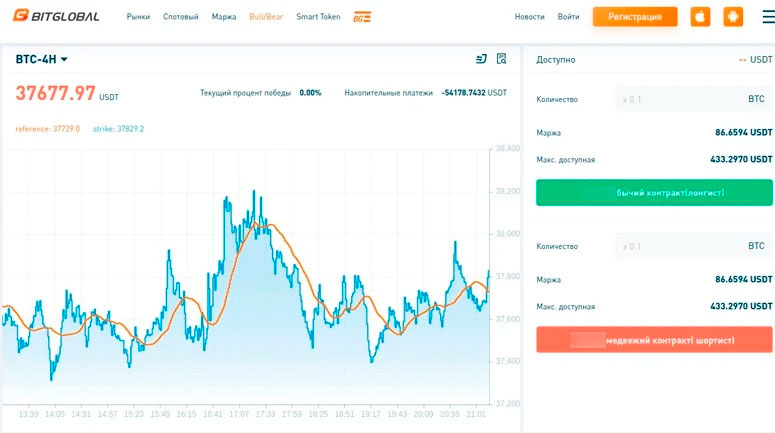Click the BitGlobal logo
The width and height of the screenshot is (775, 433).
tap(56, 16)
